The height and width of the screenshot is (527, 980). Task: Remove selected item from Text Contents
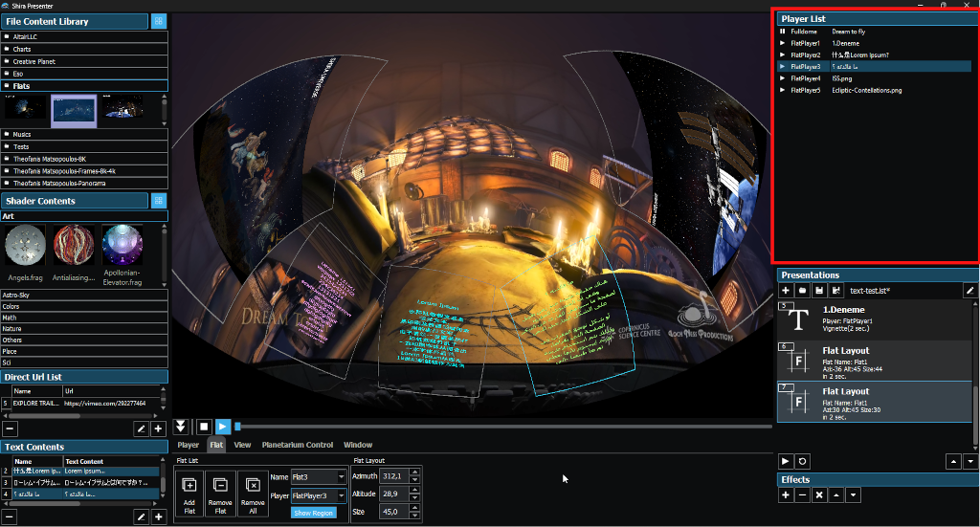(x=10, y=517)
